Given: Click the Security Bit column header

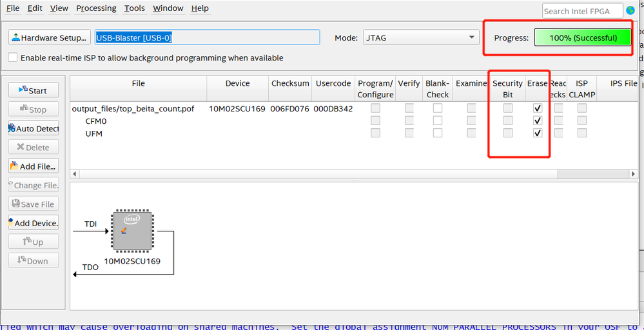Looking at the screenshot, I should [507, 89].
